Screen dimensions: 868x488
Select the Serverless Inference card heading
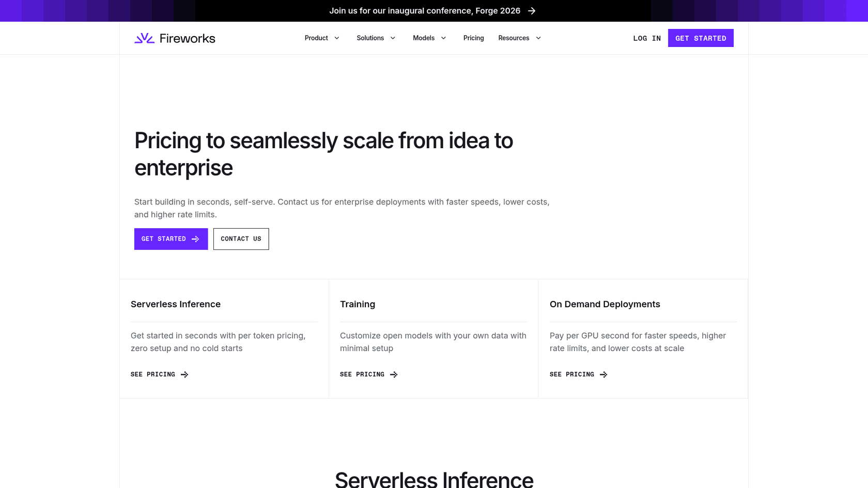[x=176, y=304]
